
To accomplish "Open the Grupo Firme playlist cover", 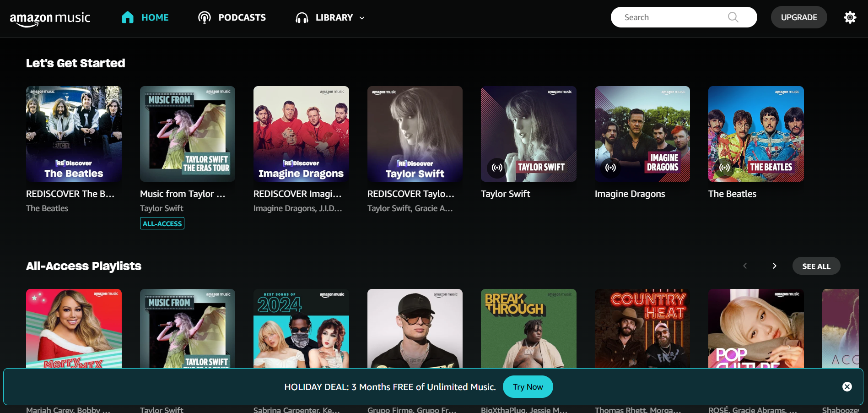I will pyautogui.click(x=415, y=328).
